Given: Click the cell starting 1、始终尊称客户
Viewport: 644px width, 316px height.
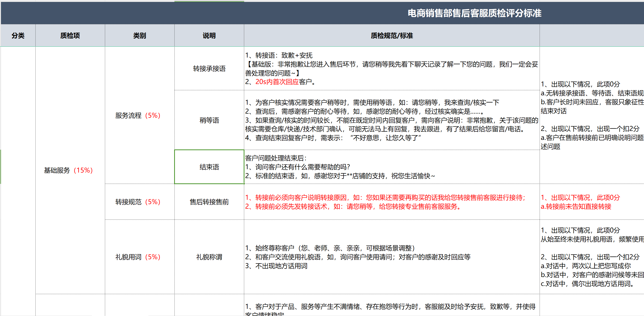Looking at the screenshot, I should pyautogui.click(x=392, y=257).
